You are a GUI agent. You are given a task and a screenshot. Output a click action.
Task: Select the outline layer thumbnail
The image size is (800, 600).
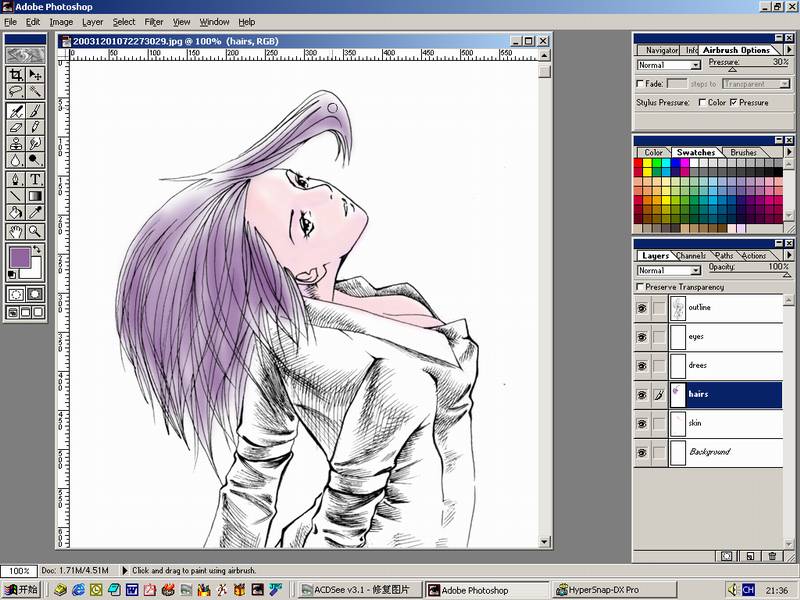point(678,308)
